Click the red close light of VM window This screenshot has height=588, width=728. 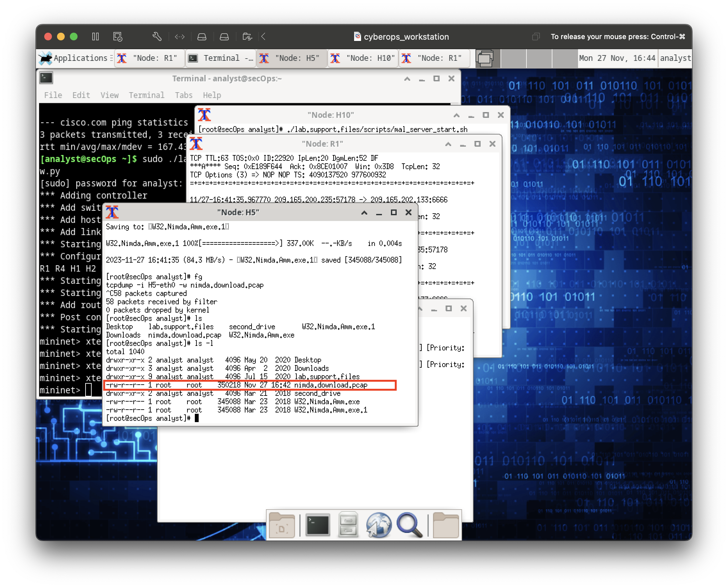(x=48, y=37)
